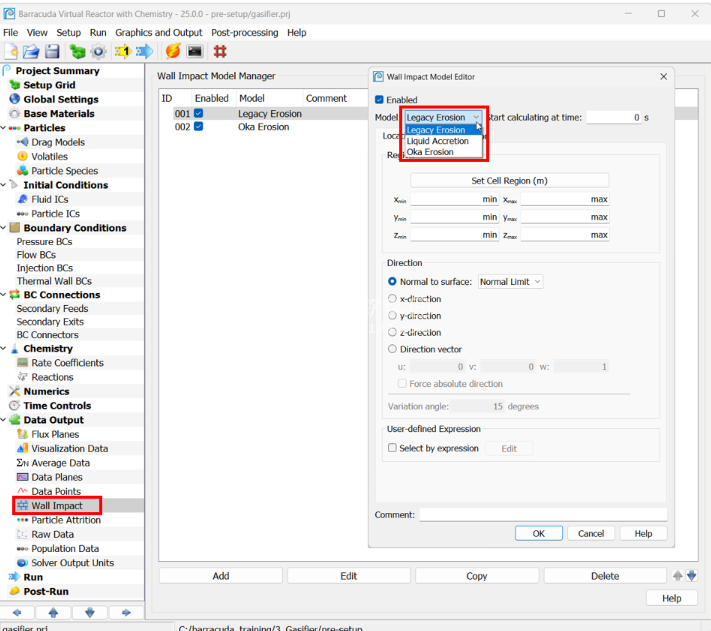
Task: Open Solver Output Units item
Action: 72,563
